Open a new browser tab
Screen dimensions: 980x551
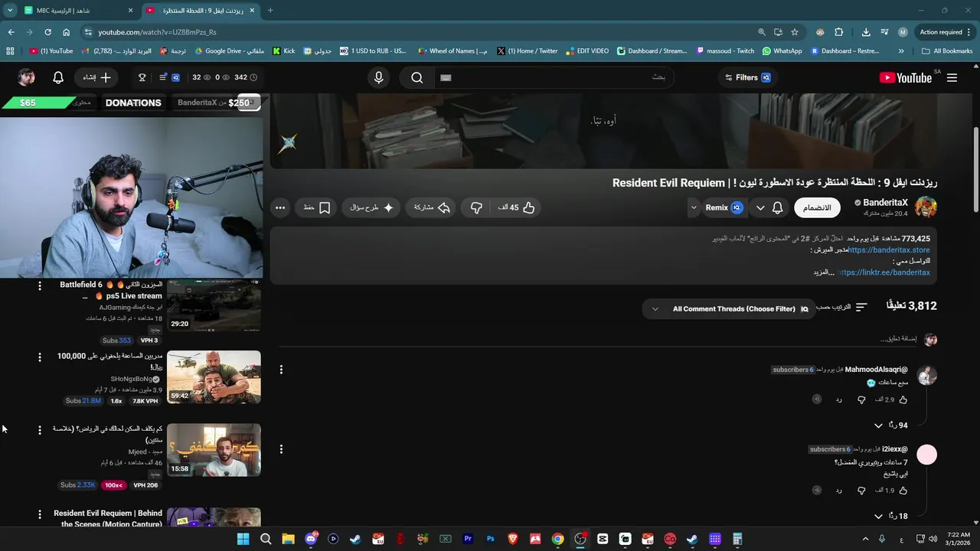[x=270, y=11]
